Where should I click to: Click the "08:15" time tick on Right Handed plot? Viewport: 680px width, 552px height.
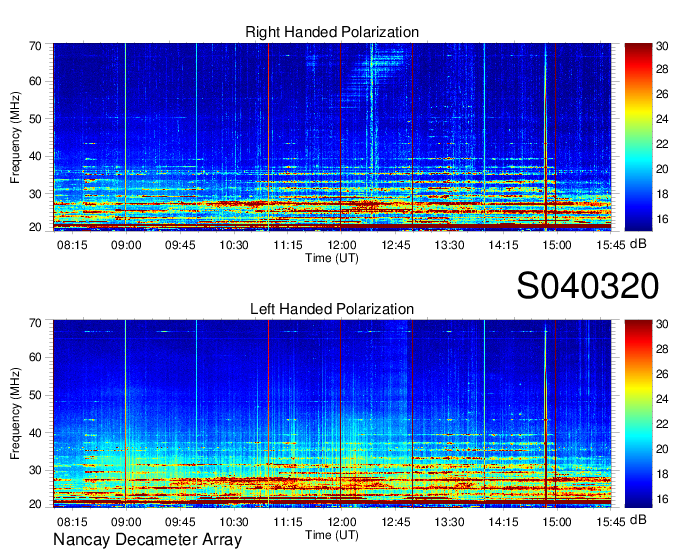tap(72, 245)
